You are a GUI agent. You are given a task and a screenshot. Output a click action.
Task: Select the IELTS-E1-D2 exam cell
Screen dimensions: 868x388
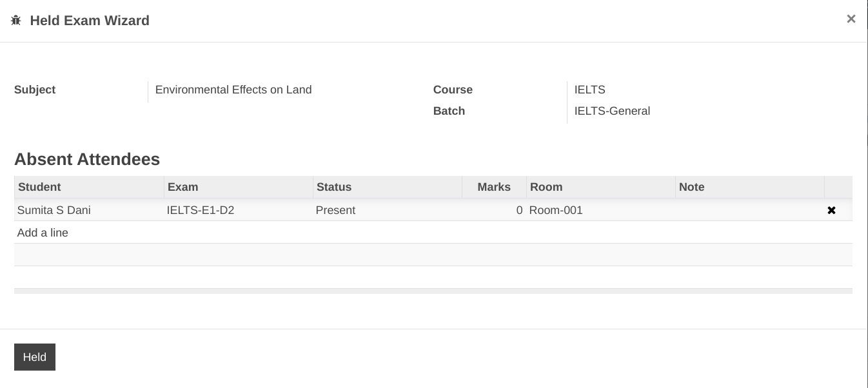click(238, 210)
